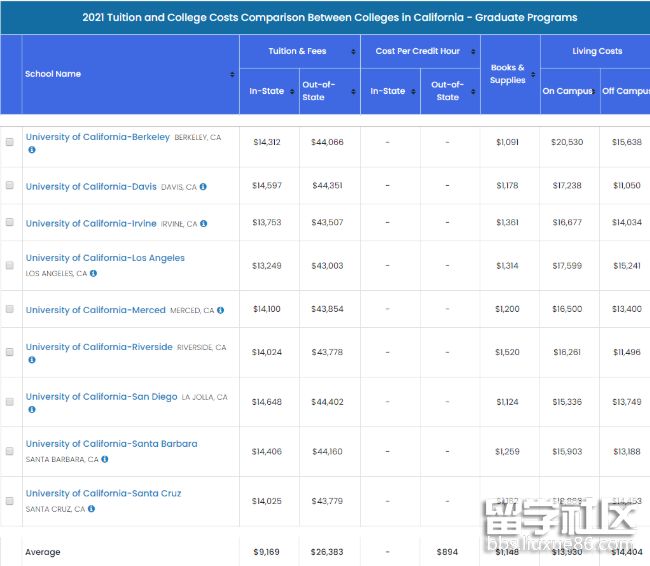
Task: Open info icon for UC Berkeley
Action: tap(32, 150)
